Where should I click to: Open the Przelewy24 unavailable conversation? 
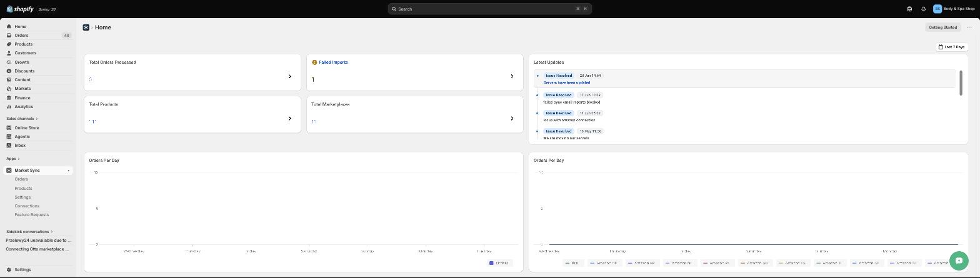38,241
